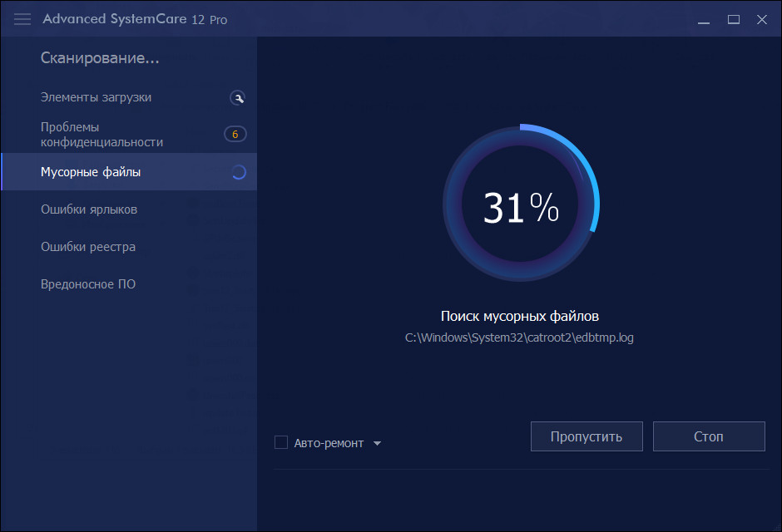Choose Ошибки ярлыков in the sidebar

coord(89,209)
